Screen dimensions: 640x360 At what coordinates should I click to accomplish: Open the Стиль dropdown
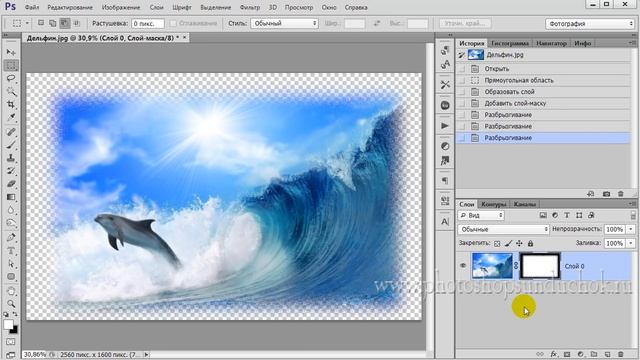(x=284, y=23)
